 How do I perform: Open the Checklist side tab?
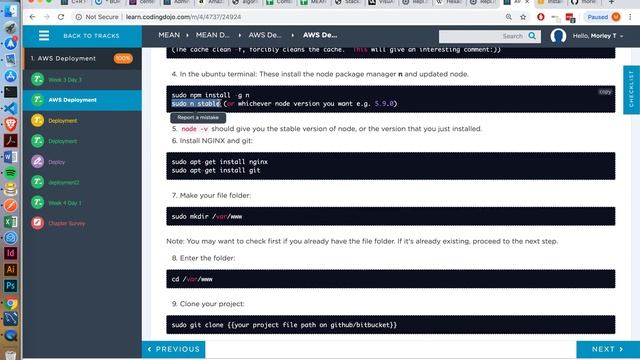click(x=631, y=90)
